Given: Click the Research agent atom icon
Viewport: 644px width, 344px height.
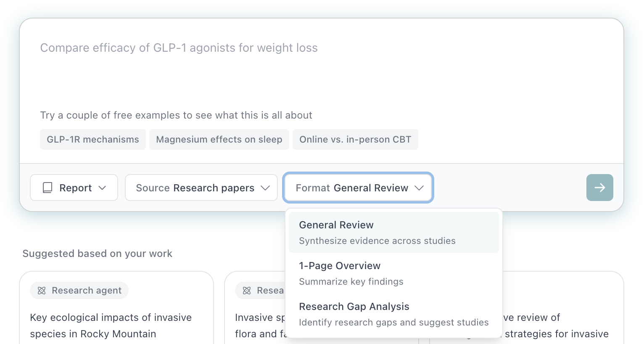Looking at the screenshot, I should click(x=42, y=291).
